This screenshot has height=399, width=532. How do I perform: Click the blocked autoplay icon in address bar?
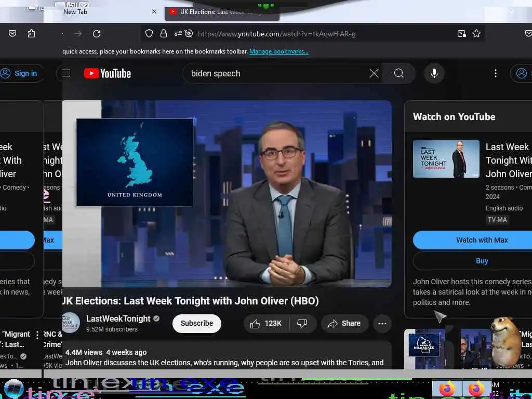pyautogui.click(x=189, y=33)
